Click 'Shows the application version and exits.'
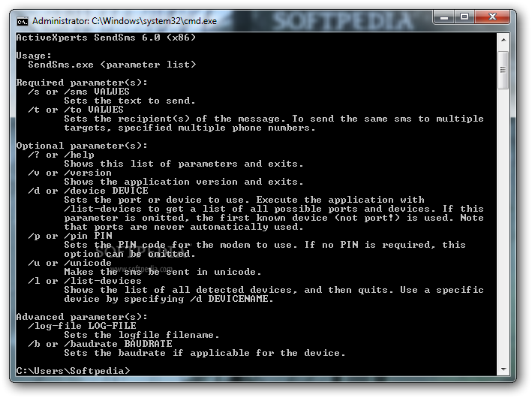532x398 pixels. tap(184, 182)
